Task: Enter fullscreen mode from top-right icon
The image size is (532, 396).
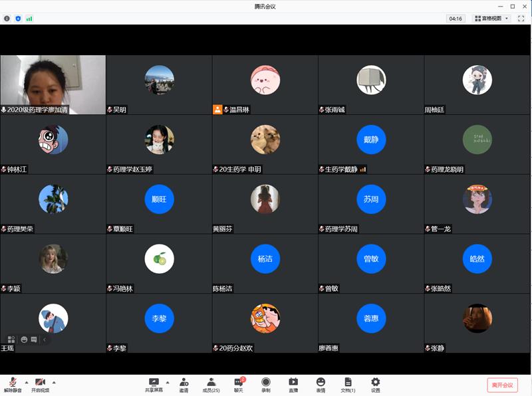Action: [x=521, y=19]
